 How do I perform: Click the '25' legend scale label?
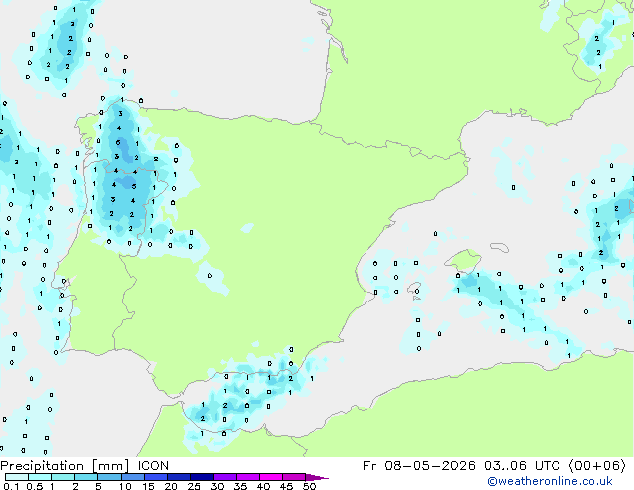pos(194,486)
